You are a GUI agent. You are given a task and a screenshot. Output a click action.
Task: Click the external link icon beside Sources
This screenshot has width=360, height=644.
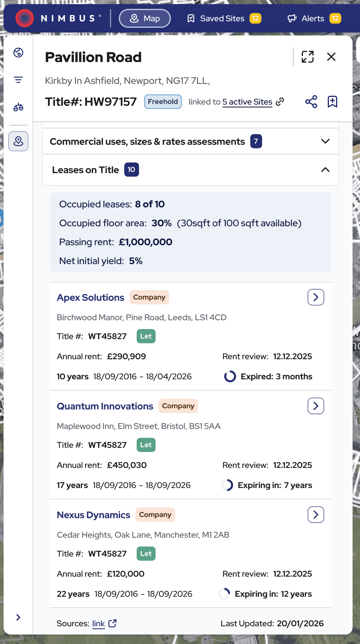tap(113, 623)
